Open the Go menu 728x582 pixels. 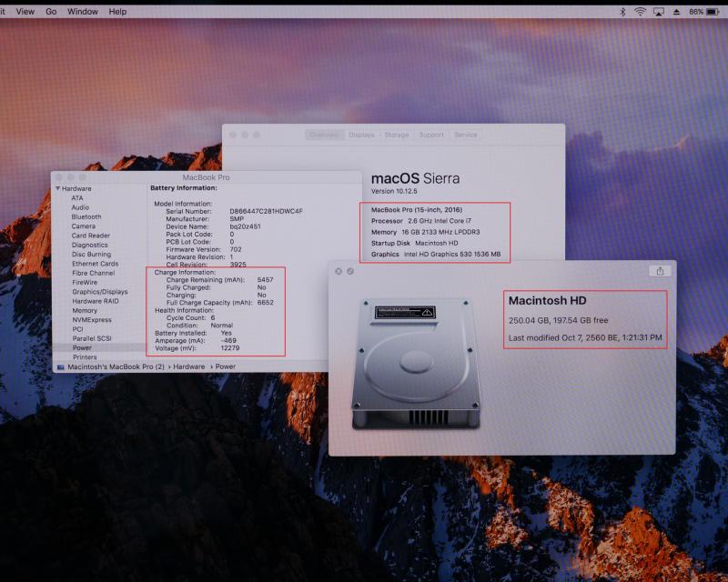click(51, 12)
